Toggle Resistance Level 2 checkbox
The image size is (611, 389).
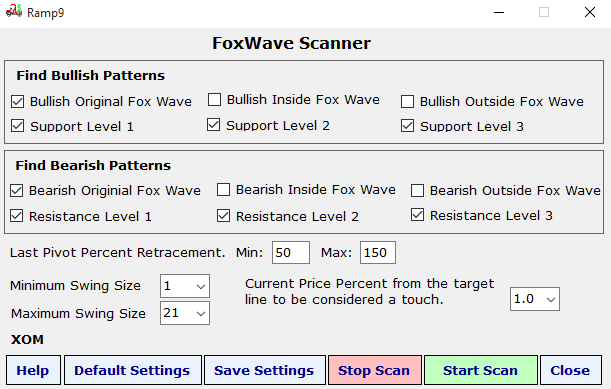click(x=224, y=216)
